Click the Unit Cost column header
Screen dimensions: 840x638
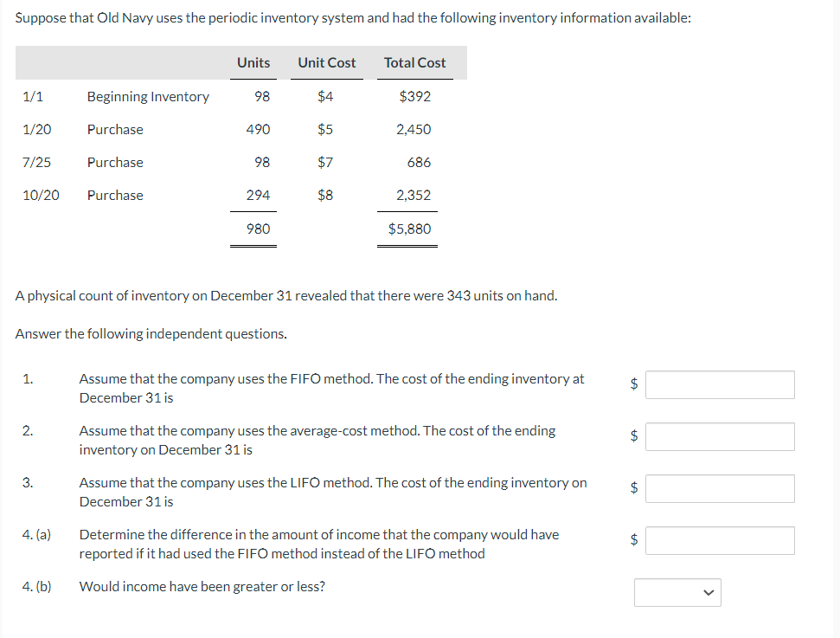click(327, 62)
